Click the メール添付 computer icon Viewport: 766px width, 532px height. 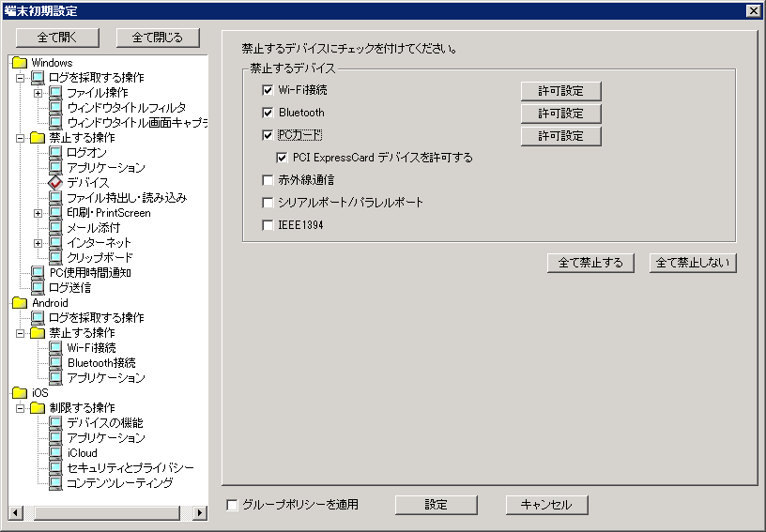pos(55,228)
